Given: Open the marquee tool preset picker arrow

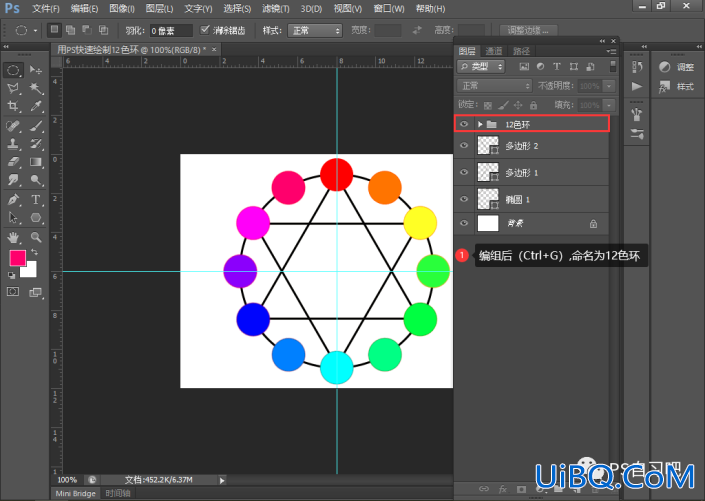Looking at the screenshot, I should coord(35,31).
